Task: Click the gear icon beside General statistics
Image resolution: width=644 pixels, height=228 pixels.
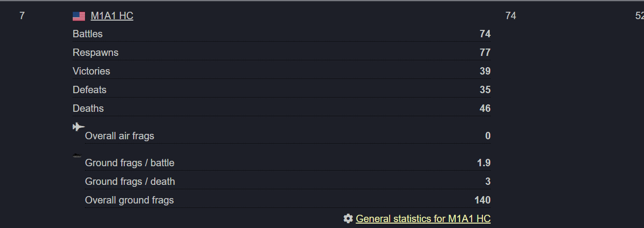Action: [x=348, y=219]
